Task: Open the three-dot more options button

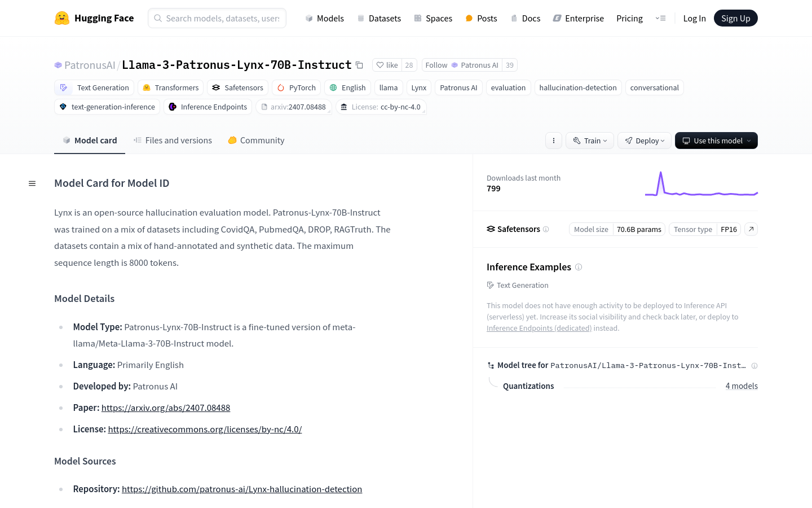Action: (x=554, y=141)
